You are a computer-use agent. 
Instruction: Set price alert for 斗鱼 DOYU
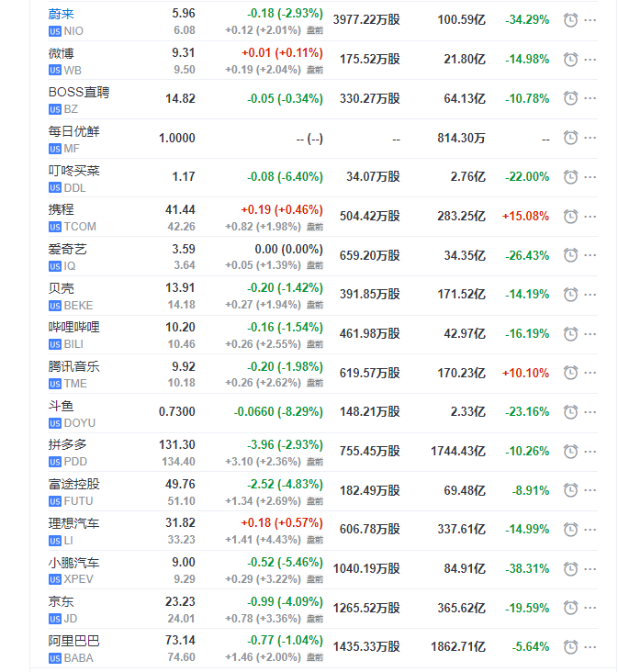[x=570, y=412]
